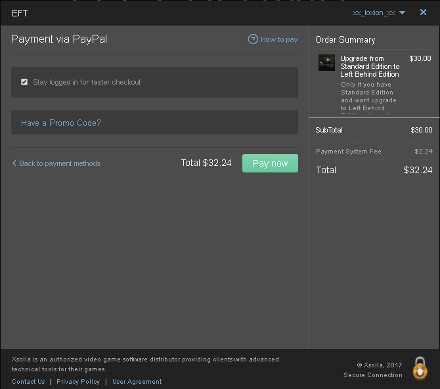
Task: Click the game edition thumbnail image
Action: [x=326, y=62]
